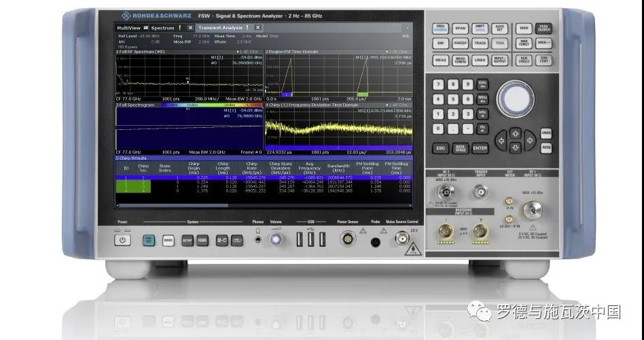This screenshot has width=644, height=340.
Task: Click the SWEEP hardkey
Action: pos(461,43)
